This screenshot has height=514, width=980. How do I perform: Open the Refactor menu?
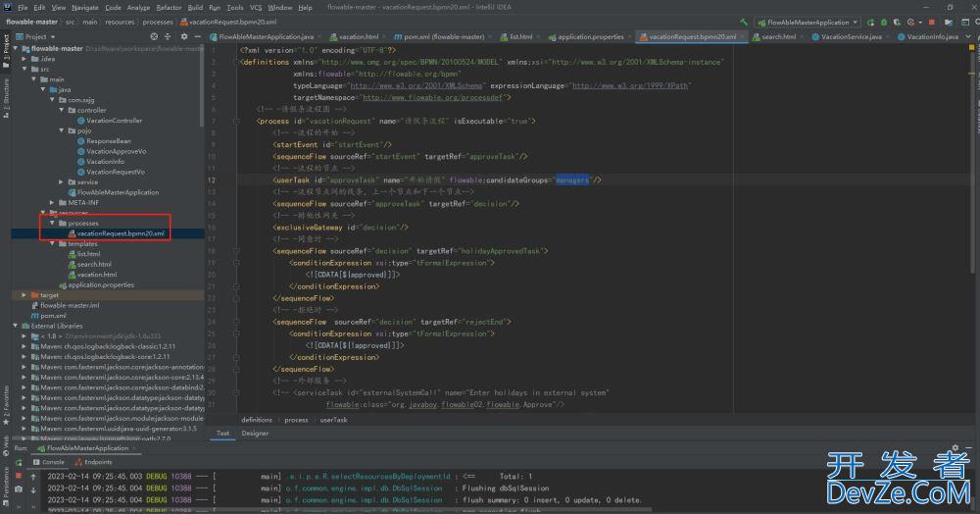(169, 8)
